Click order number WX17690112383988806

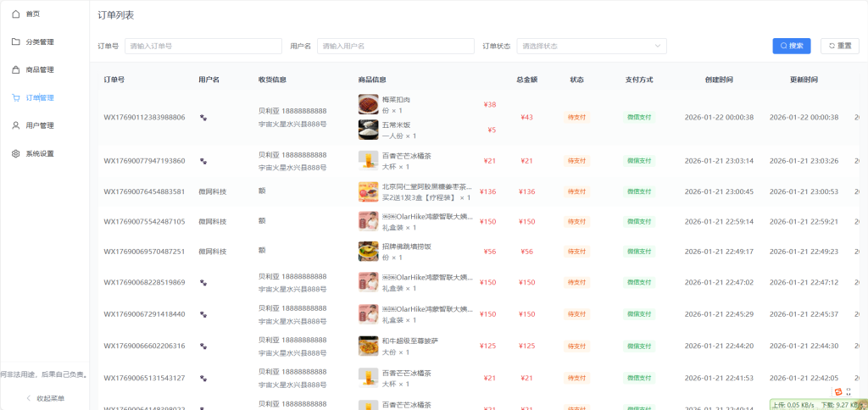pyautogui.click(x=144, y=117)
